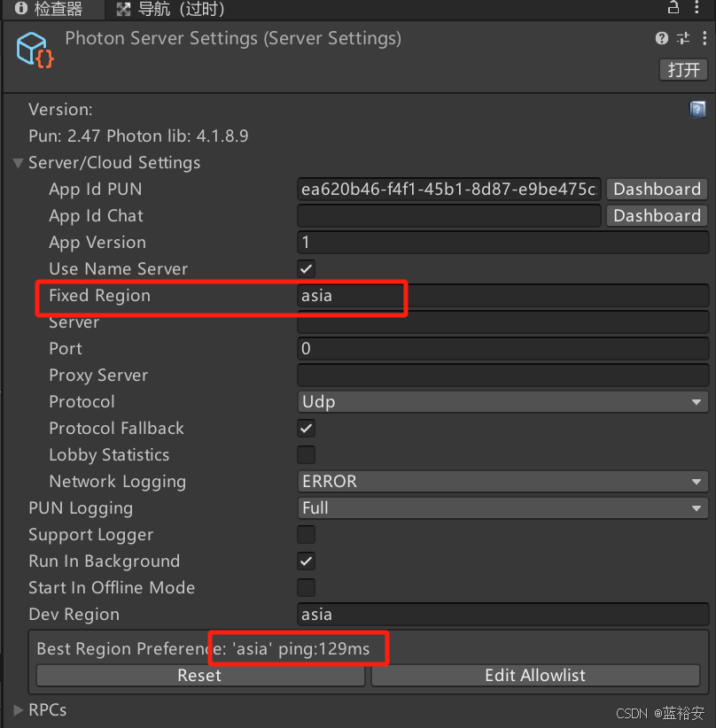Click the 'Version:' label

click(60, 110)
